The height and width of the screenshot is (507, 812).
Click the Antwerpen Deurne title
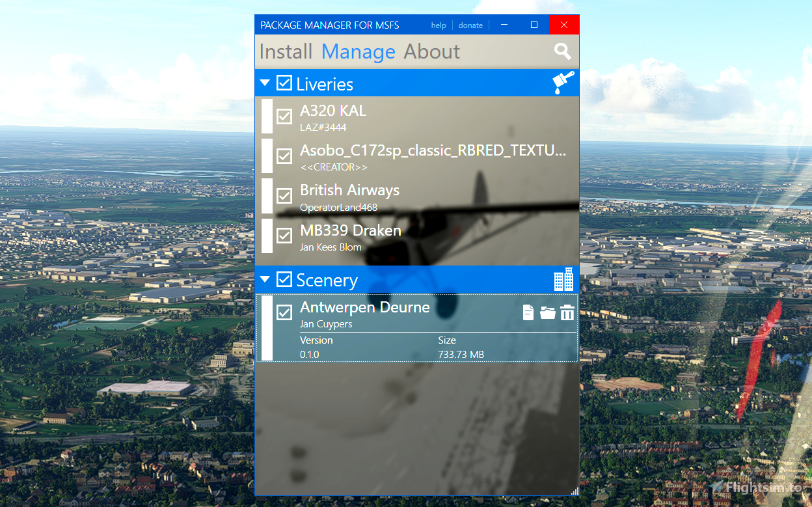tap(365, 307)
